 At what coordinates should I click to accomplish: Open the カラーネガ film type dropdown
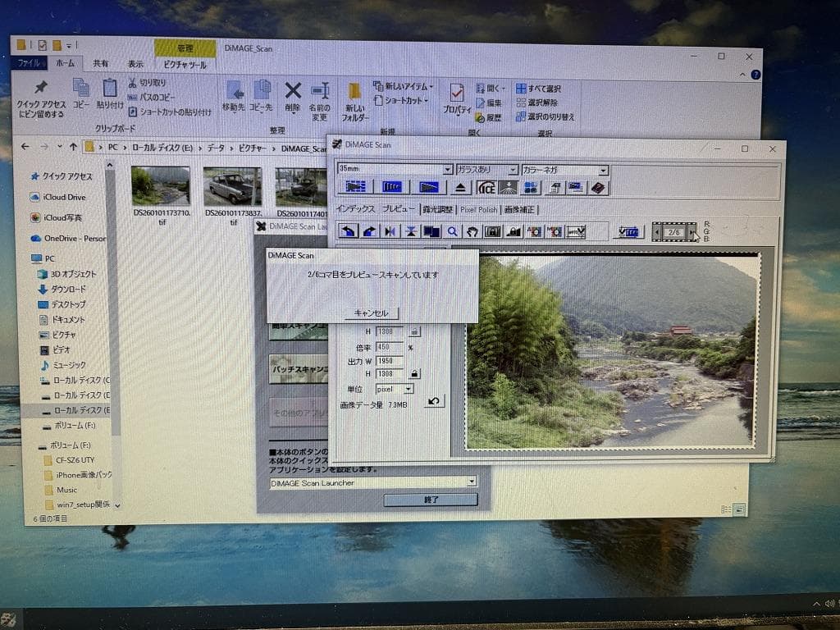click(x=603, y=170)
